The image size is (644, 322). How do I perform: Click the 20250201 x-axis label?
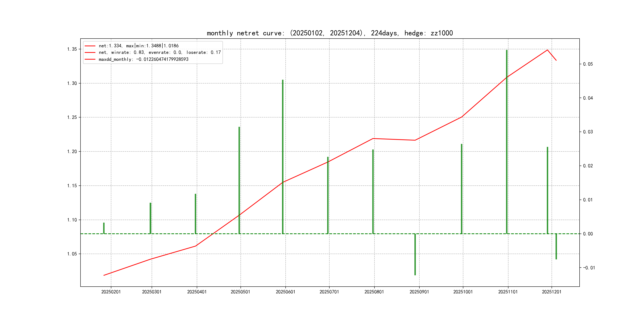tap(111, 292)
